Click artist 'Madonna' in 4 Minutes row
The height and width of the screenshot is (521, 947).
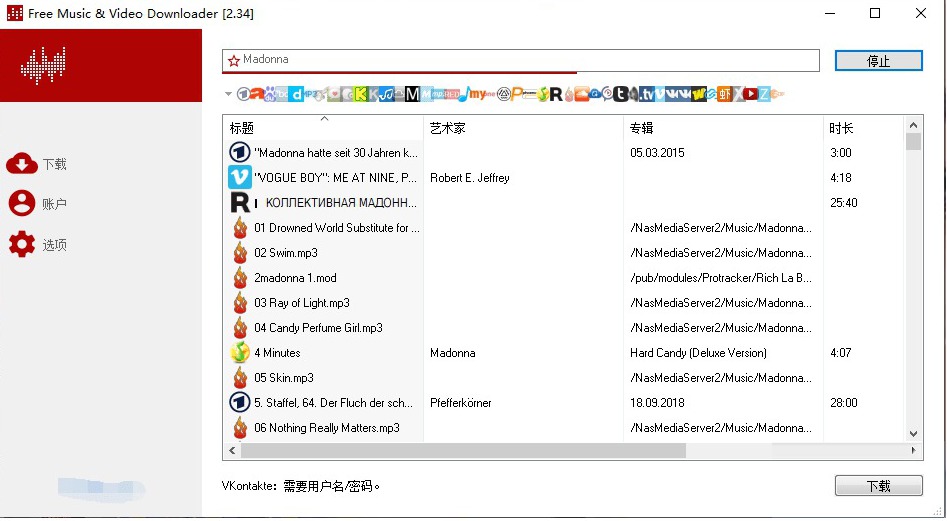click(452, 353)
